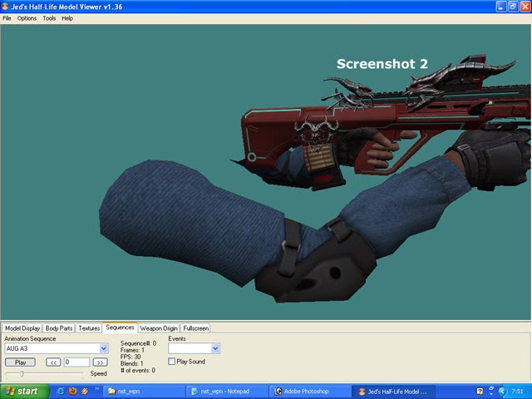Enable the Play Sound checkbox
Screen dimensions: 532x399
[x=172, y=362]
